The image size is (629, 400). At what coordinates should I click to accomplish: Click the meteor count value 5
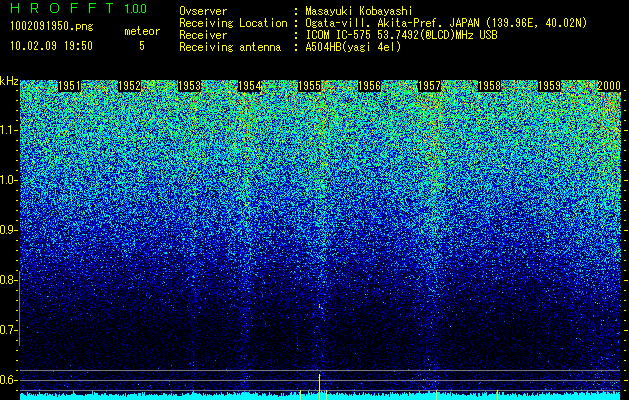[142, 46]
